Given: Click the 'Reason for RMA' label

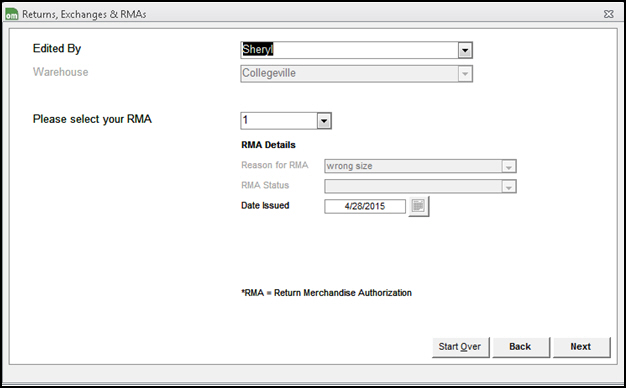Looking at the screenshot, I should tap(275, 165).
